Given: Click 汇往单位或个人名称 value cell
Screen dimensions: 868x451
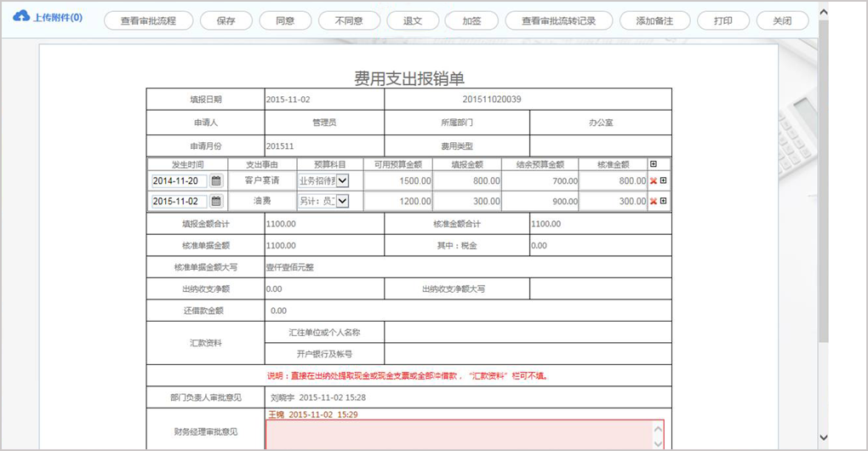Looking at the screenshot, I should tap(528, 332).
